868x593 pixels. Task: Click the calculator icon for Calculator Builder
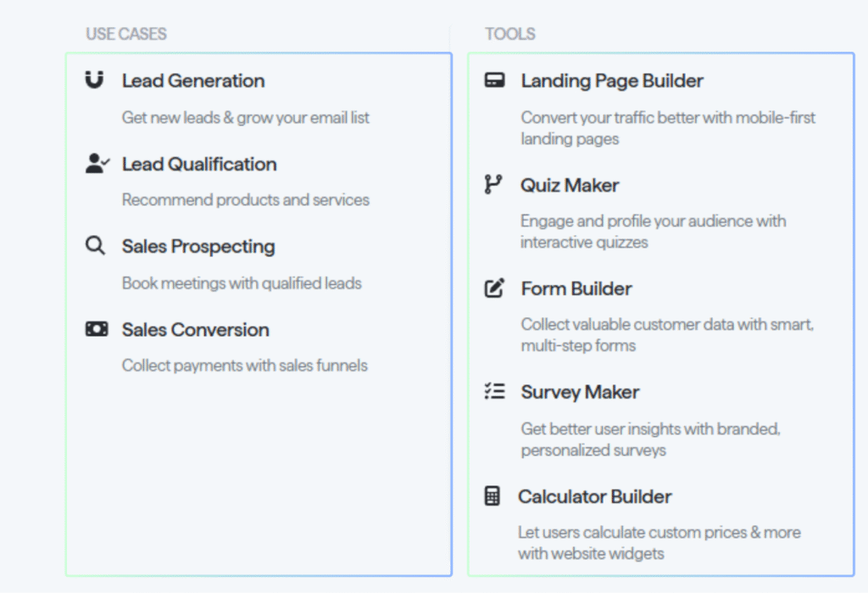click(x=492, y=496)
